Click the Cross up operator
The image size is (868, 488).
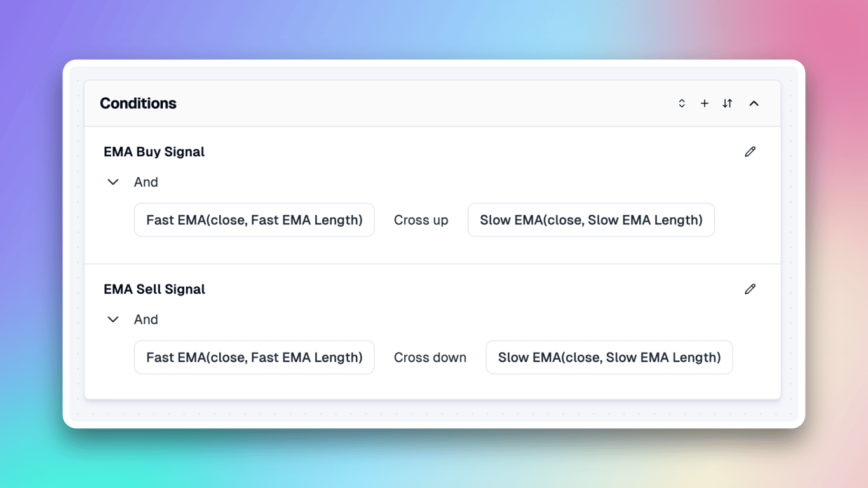coord(421,220)
